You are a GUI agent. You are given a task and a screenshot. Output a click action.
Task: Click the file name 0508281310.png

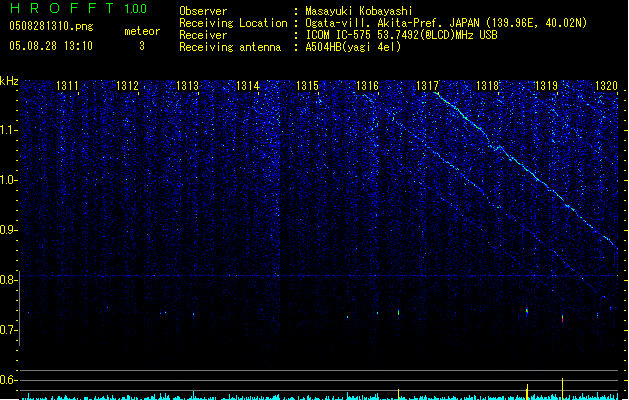[x=38, y=28]
